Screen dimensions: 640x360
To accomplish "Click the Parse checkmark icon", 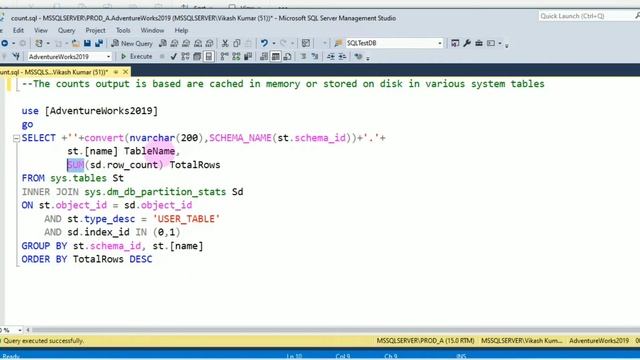I will click(173, 57).
